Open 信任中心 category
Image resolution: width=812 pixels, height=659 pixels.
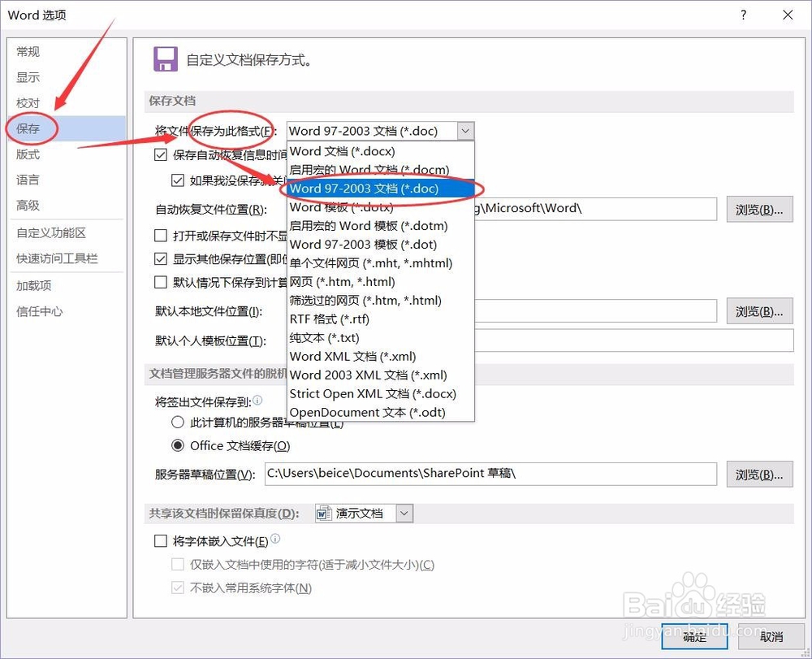tap(67, 311)
